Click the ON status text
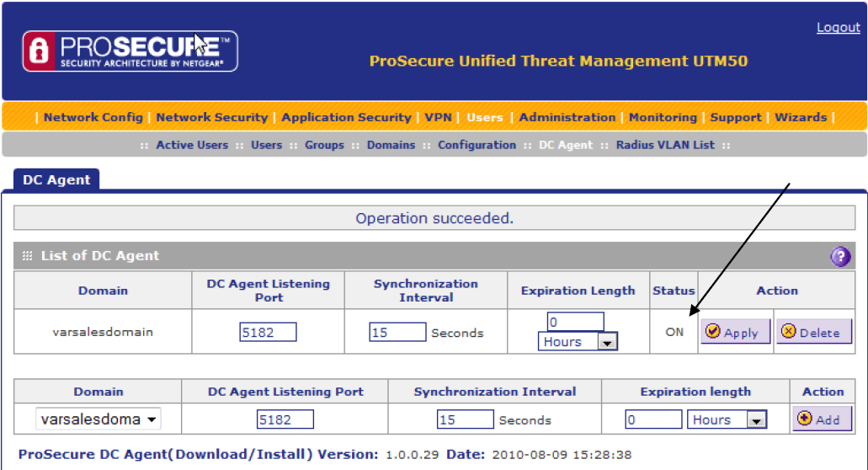868x470 pixels. [x=674, y=332]
